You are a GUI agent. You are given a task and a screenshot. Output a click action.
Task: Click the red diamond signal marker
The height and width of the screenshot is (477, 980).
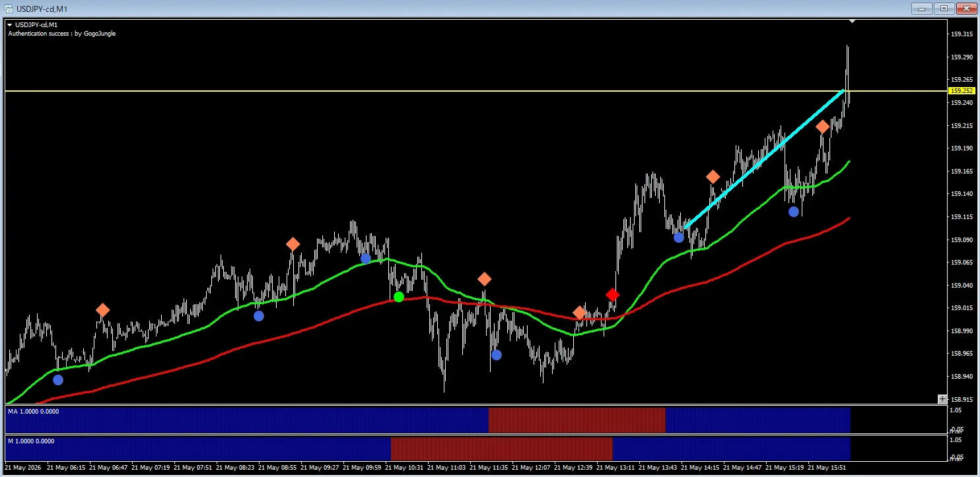point(612,295)
